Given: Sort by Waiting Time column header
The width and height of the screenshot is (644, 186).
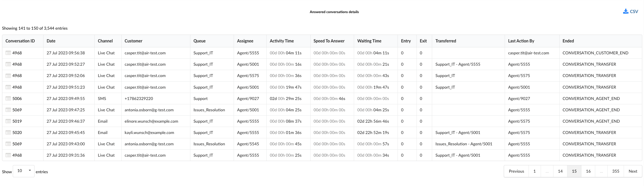Looking at the screenshot, I should click(x=369, y=41).
